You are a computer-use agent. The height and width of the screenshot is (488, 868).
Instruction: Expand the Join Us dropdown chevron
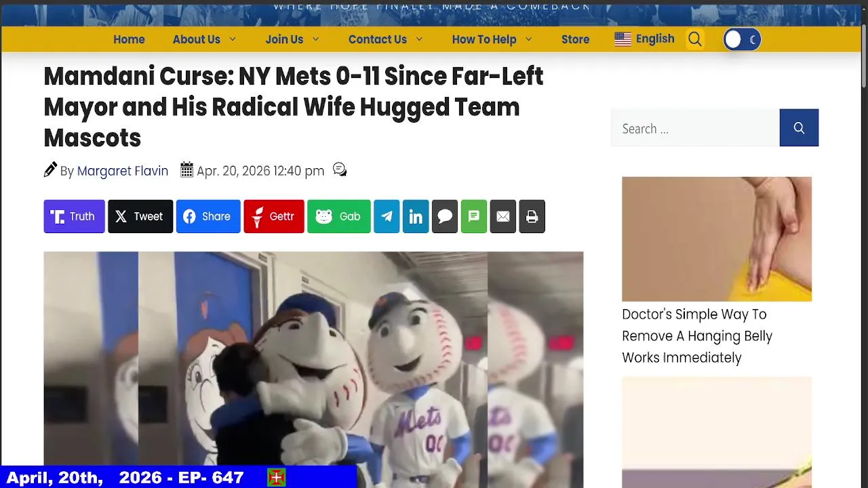(315, 39)
